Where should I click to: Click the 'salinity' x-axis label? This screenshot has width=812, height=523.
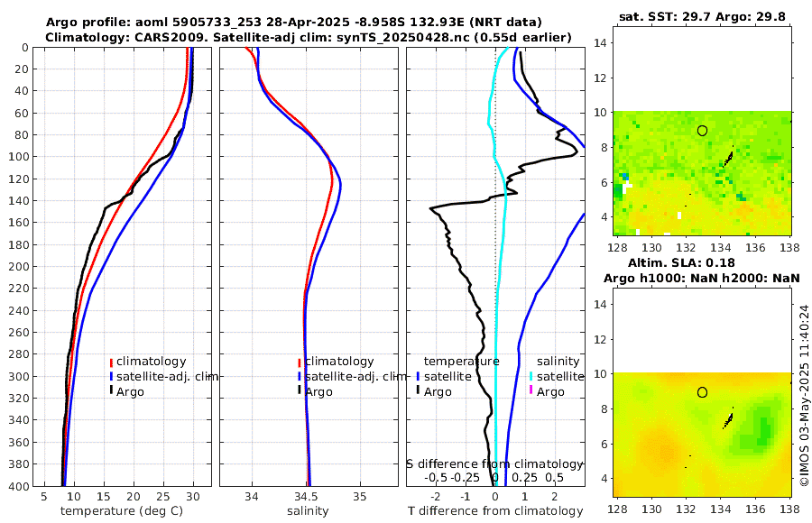click(x=308, y=511)
